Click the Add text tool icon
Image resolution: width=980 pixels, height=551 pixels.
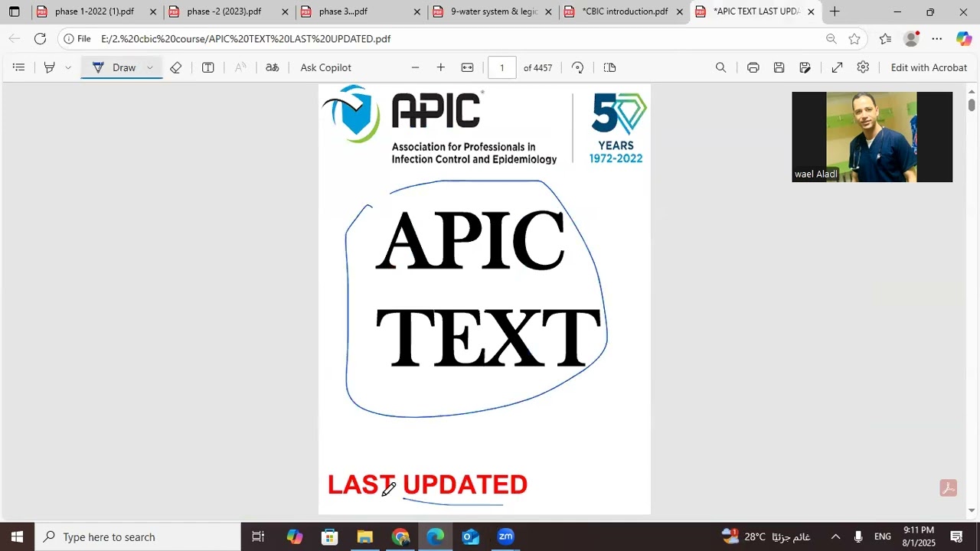coord(207,67)
